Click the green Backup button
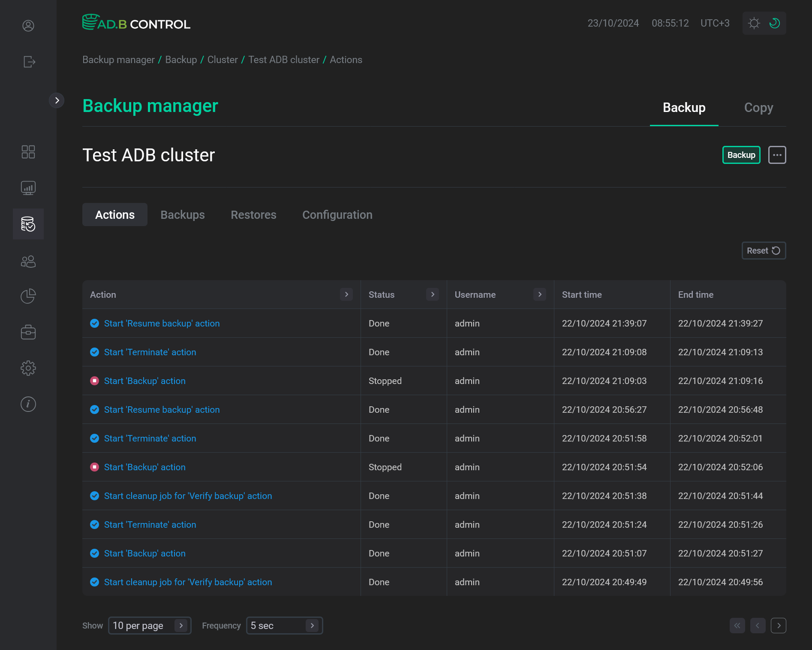Viewport: 812px width, 650px height. click(741, 155)
